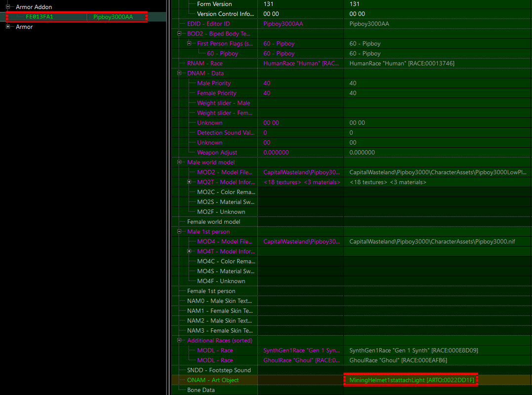This screenshot has height=395, width=532.
Task: Select Female world model row
Action: pyautogui.click(x=213, y=222)
